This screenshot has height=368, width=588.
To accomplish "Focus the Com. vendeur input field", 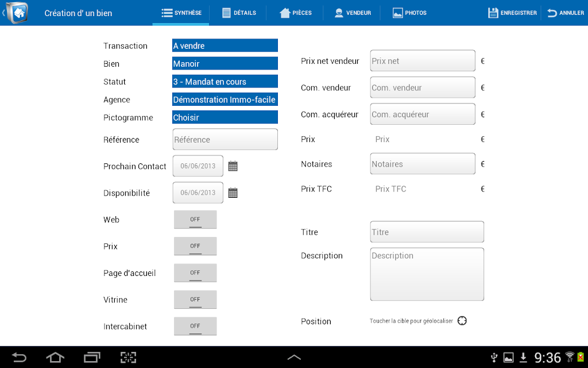I will point(423,87).
